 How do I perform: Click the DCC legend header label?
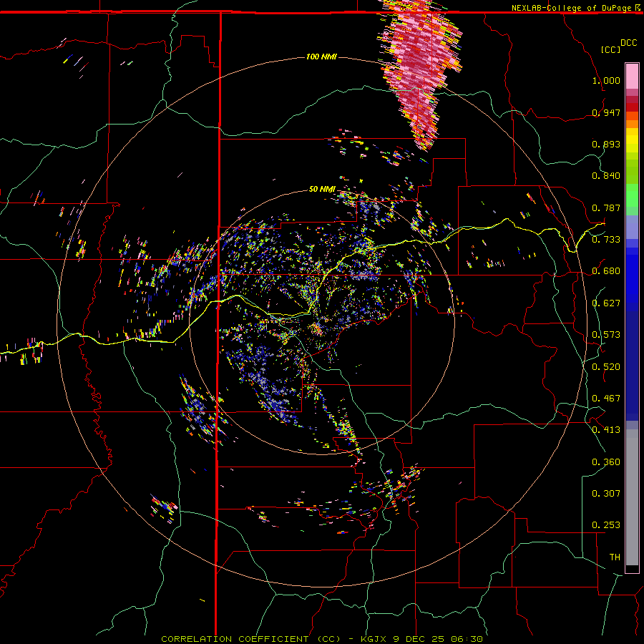point(628,43)
